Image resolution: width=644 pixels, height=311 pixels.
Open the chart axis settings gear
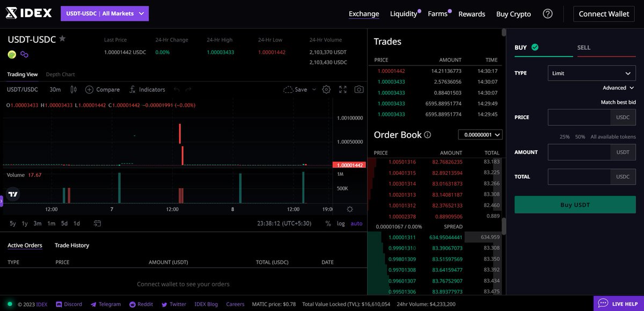click(350, 209)
